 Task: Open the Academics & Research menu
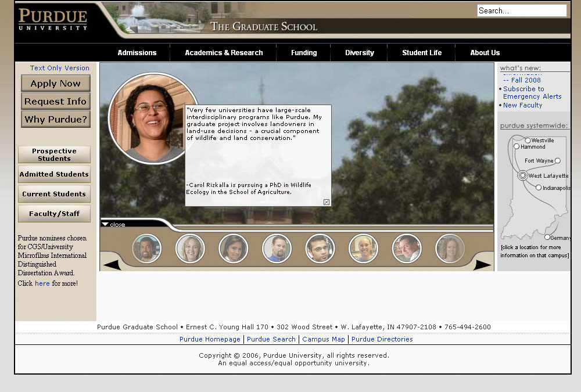tap(224, 53)
